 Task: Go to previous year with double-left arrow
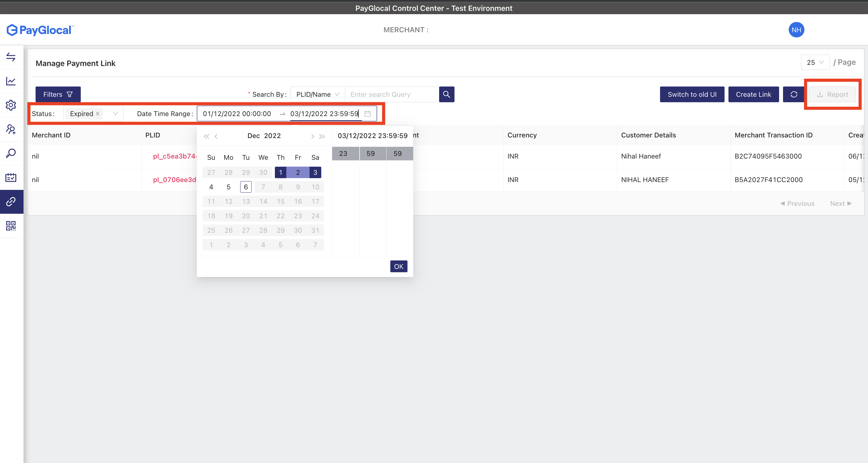[206, 136]
